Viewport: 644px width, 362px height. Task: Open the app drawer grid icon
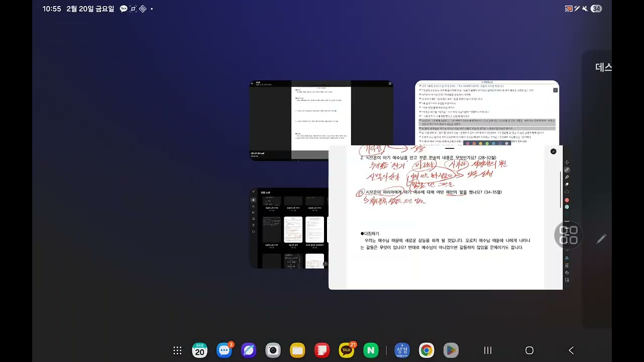(177, 350)
